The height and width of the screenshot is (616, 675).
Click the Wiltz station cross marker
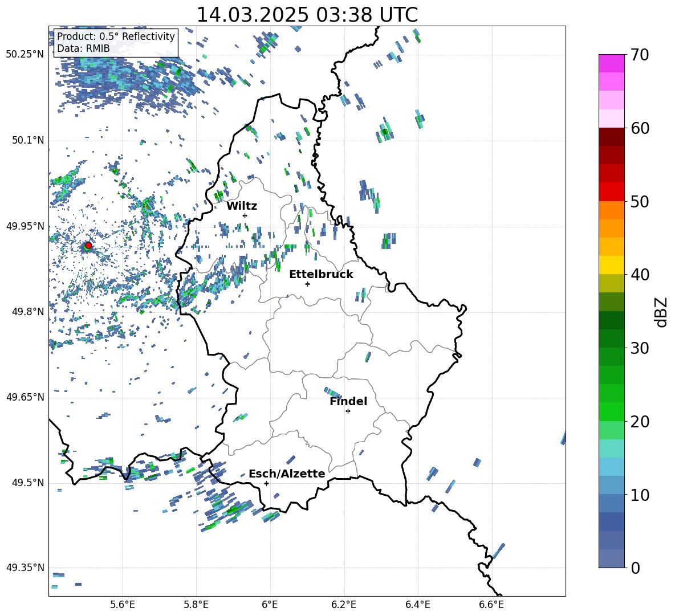click(245, 215)
